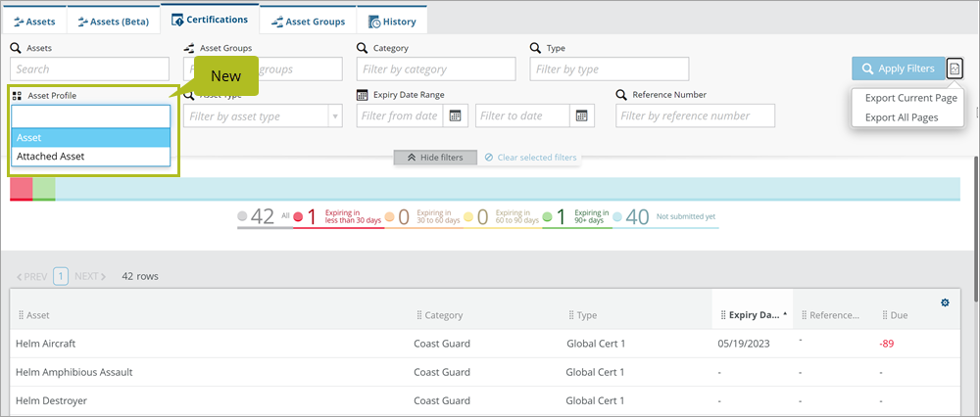Click the Filter by category field
The image size is (980, 417).
click(436, 69)
